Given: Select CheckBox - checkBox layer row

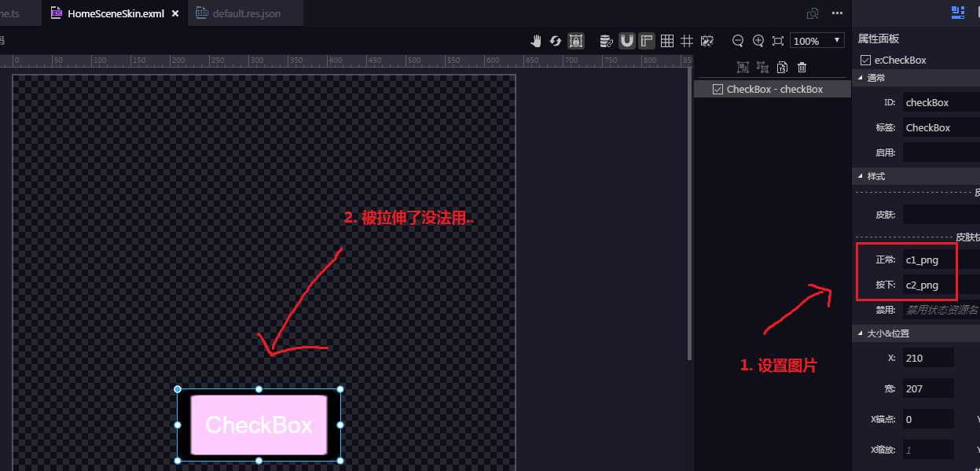Looking at the screenshot, I should click(x=773, y=89).
